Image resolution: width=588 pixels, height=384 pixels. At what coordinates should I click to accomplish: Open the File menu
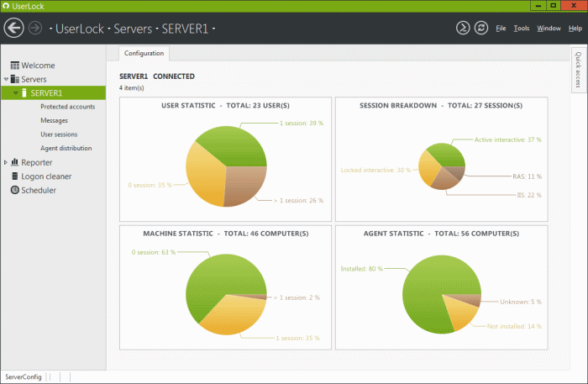click(x=501, y=28)
